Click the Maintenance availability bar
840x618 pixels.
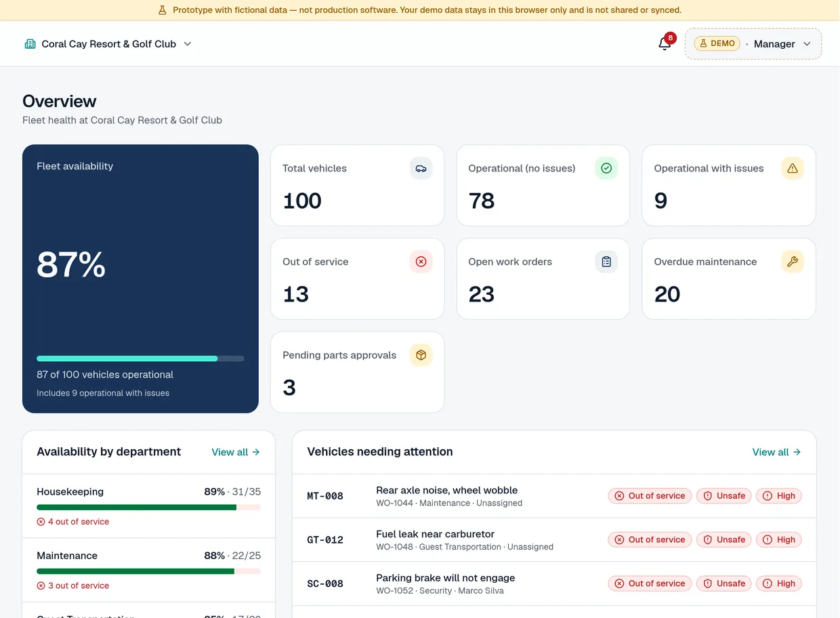point(148,571)
